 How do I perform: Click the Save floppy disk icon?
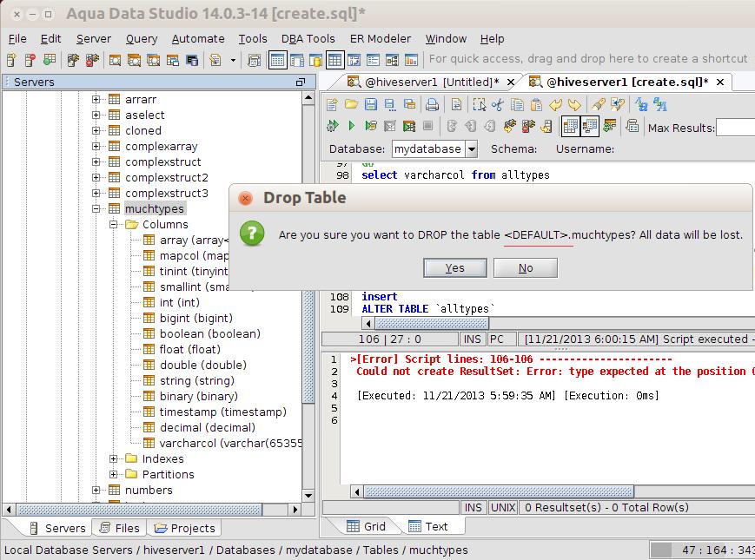pyautogui.click(x=371, y=104)
